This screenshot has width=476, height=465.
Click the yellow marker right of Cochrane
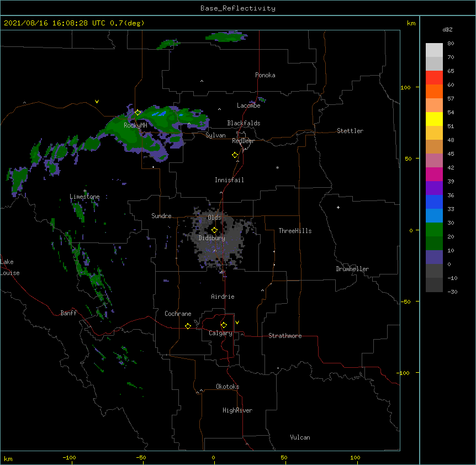[188, 326]
